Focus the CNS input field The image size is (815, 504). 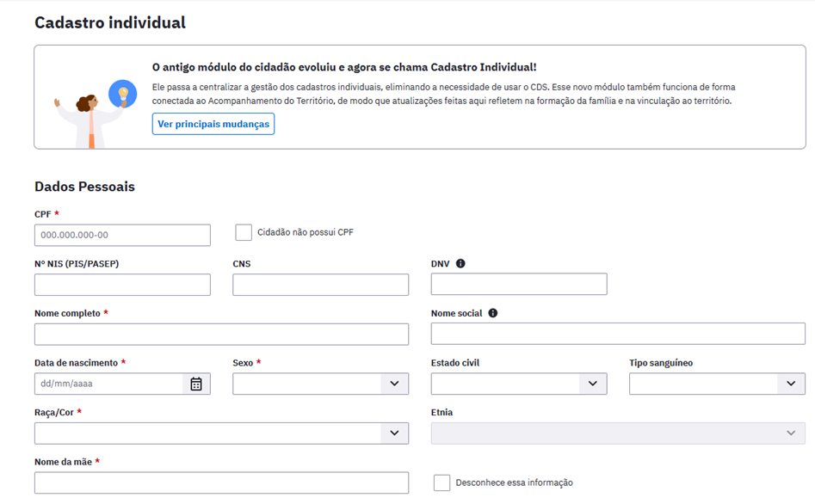321,285
